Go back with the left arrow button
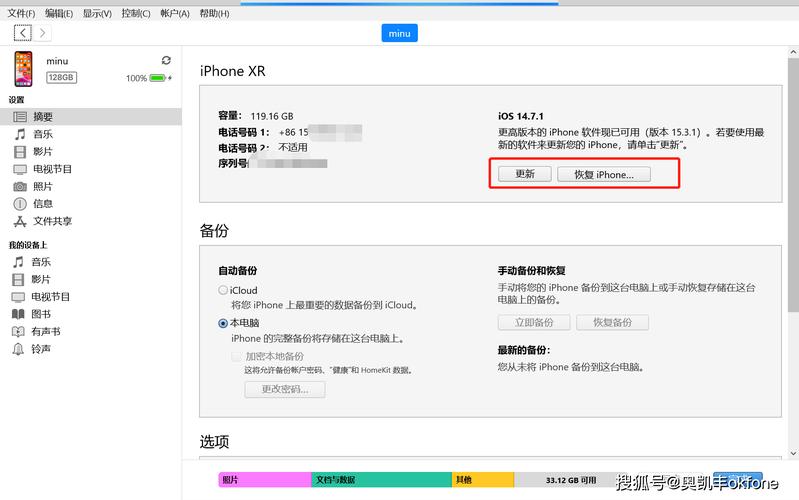This screenshot has height=500, width=799. [x=22, y=33]
